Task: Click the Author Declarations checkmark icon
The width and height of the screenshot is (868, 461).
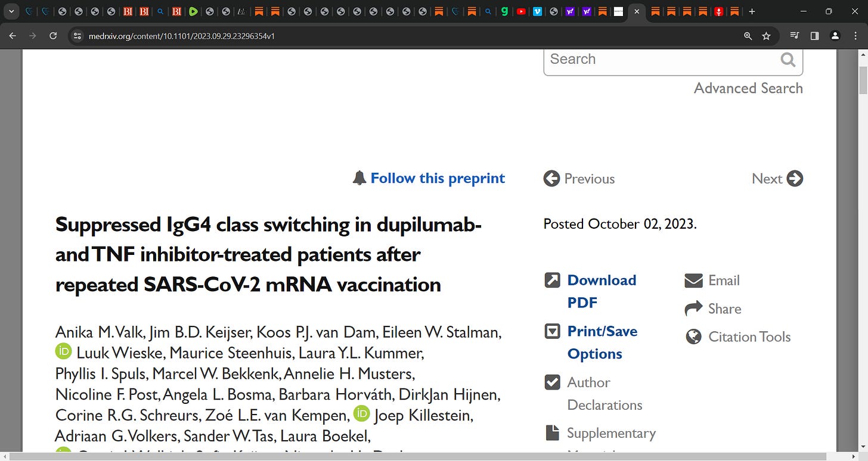Action: tap(553, 382)
